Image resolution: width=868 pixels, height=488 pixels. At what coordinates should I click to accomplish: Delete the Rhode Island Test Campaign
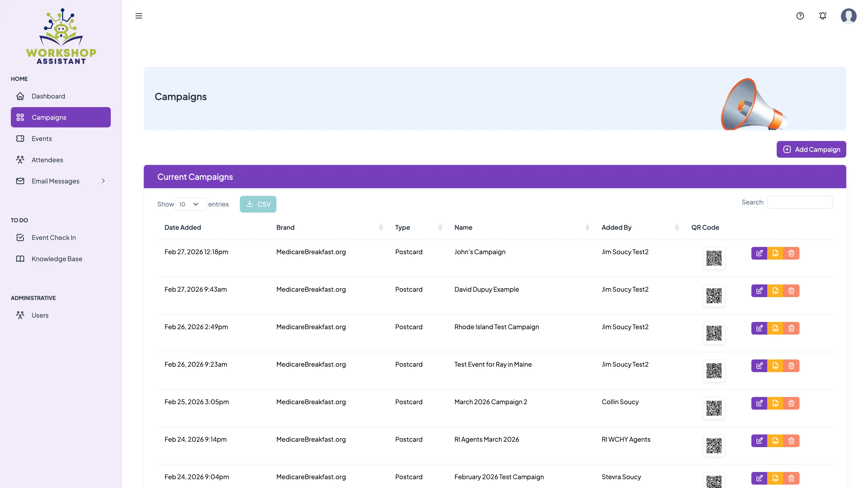point(791,328)
